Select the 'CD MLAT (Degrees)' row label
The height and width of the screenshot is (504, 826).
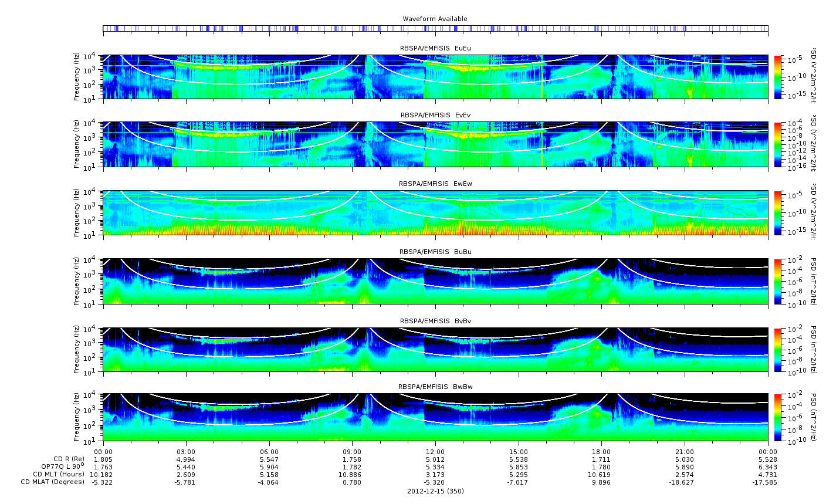53,482
